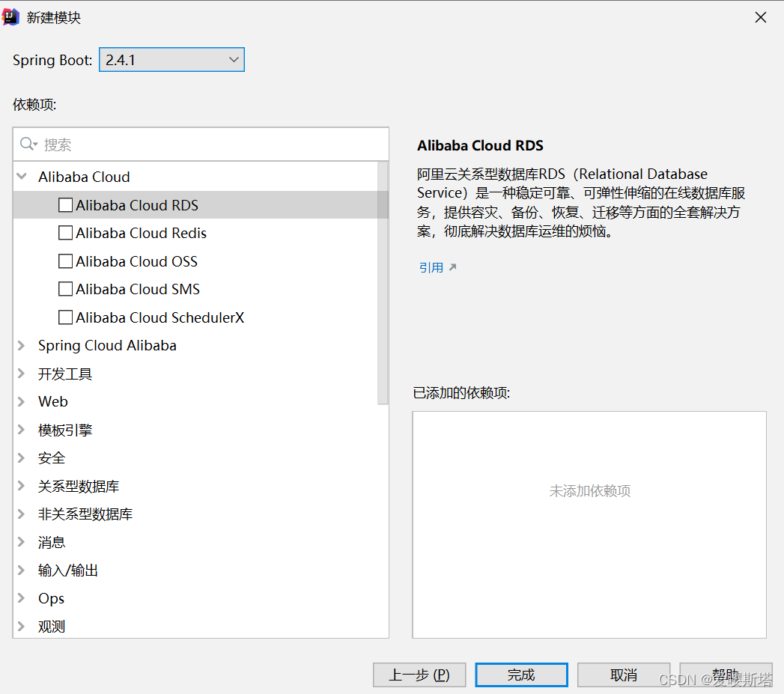The image size is (784, 694).
Task: Expand the 关系型数据库 category
Action: [x=22, y=485]
